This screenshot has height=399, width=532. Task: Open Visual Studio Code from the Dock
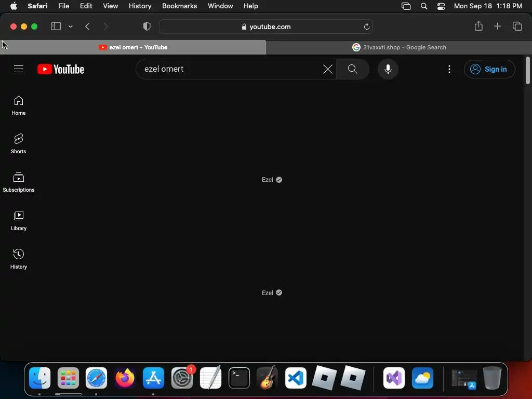click(x=296, y=378)
